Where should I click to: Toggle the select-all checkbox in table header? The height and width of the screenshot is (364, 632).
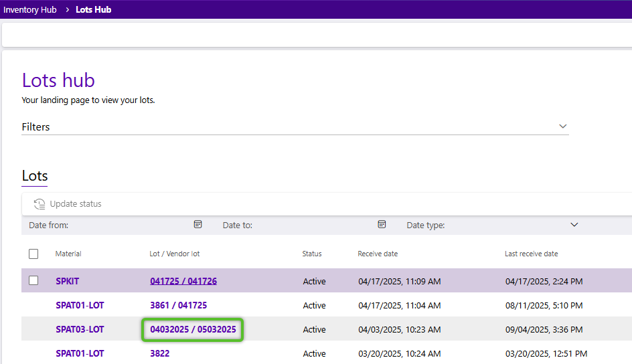[33, 254]
